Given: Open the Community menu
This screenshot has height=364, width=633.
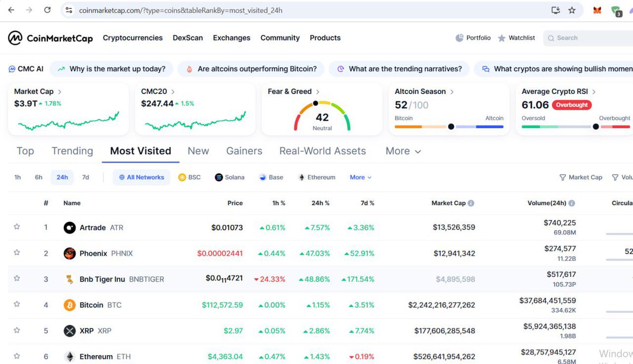Looking at the screenshot, I should coord(280,38).
